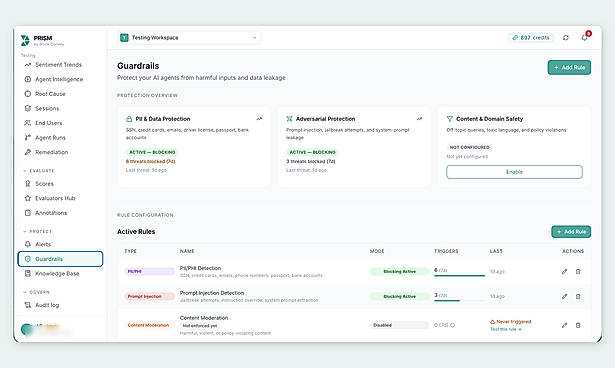This screenshot has width=615, height=368.
Task: Click Blocking Active for Prompt Injection Detection
Action: tap(399, 296)
